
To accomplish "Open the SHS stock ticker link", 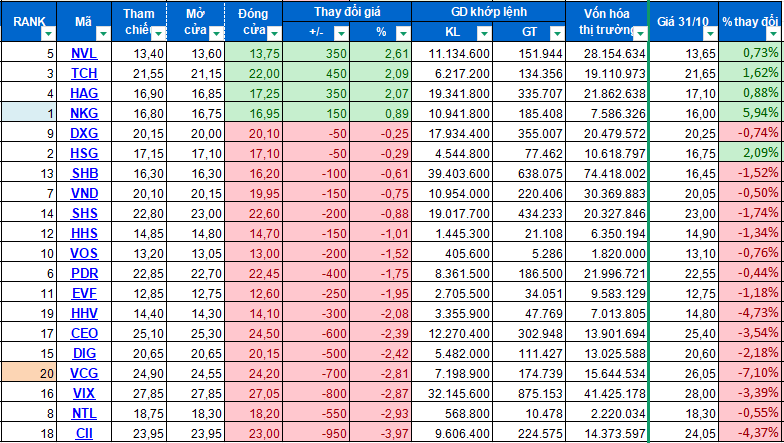I will [84, 214].
